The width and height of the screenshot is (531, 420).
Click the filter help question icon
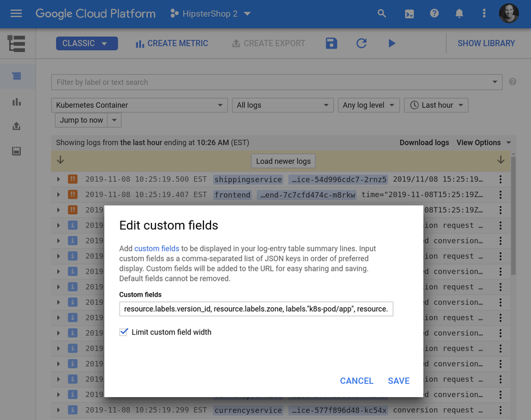pos(513,82)
